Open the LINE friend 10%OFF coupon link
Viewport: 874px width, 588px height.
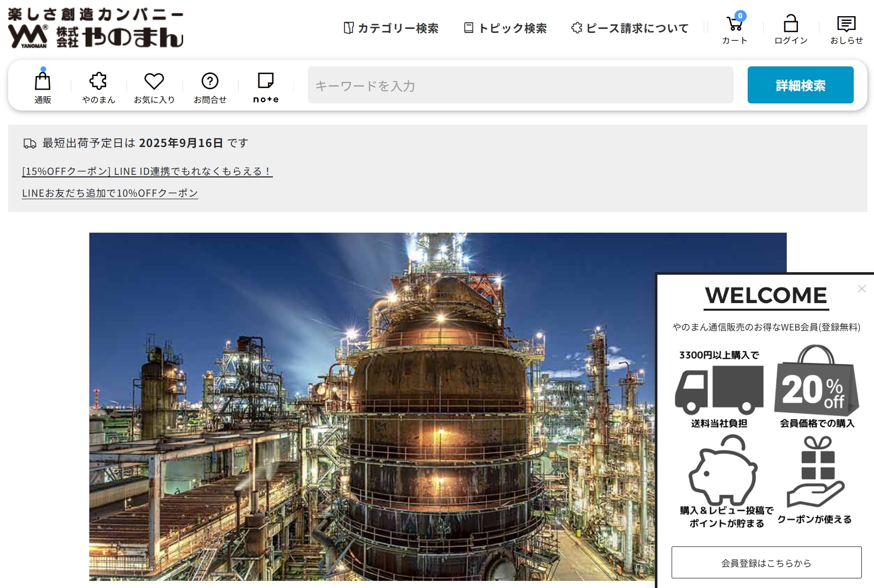coord(110,193)
